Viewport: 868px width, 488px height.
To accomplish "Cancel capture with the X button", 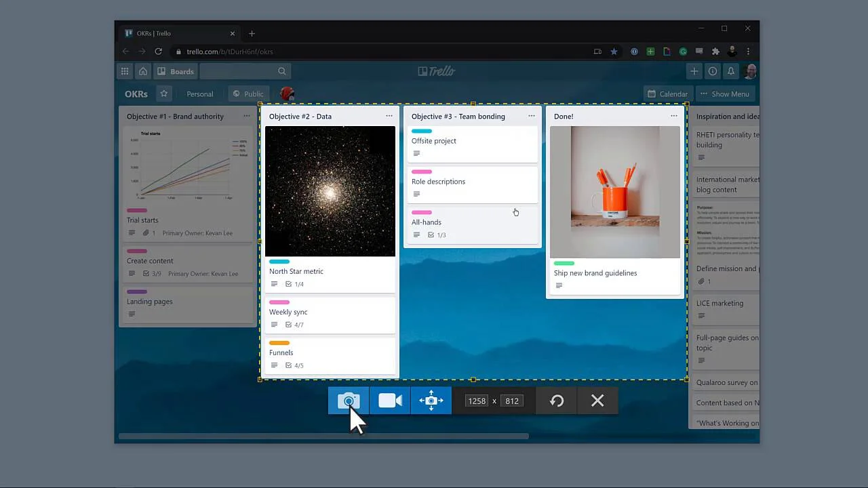I will pos(597,401).
